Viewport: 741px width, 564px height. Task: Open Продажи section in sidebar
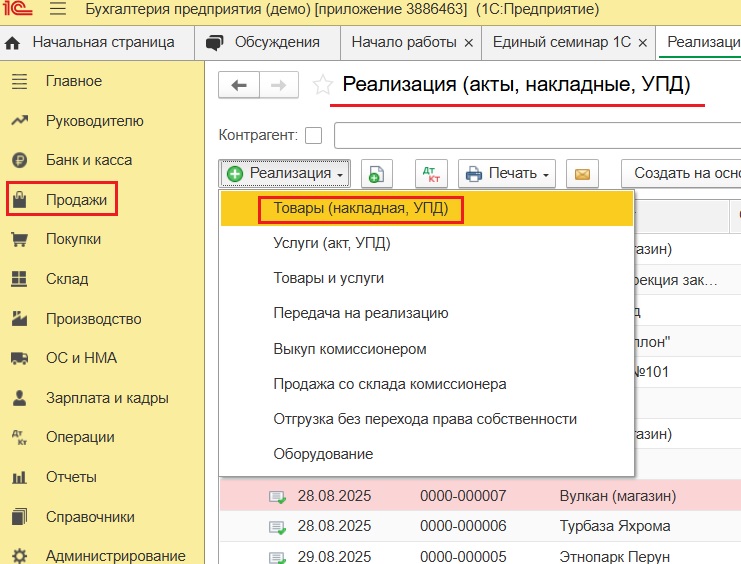click(76, 200)
